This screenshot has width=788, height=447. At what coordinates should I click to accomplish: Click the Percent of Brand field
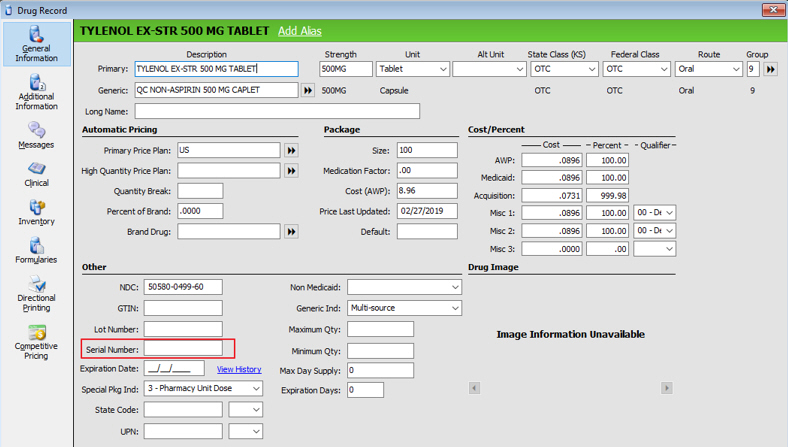200,211
